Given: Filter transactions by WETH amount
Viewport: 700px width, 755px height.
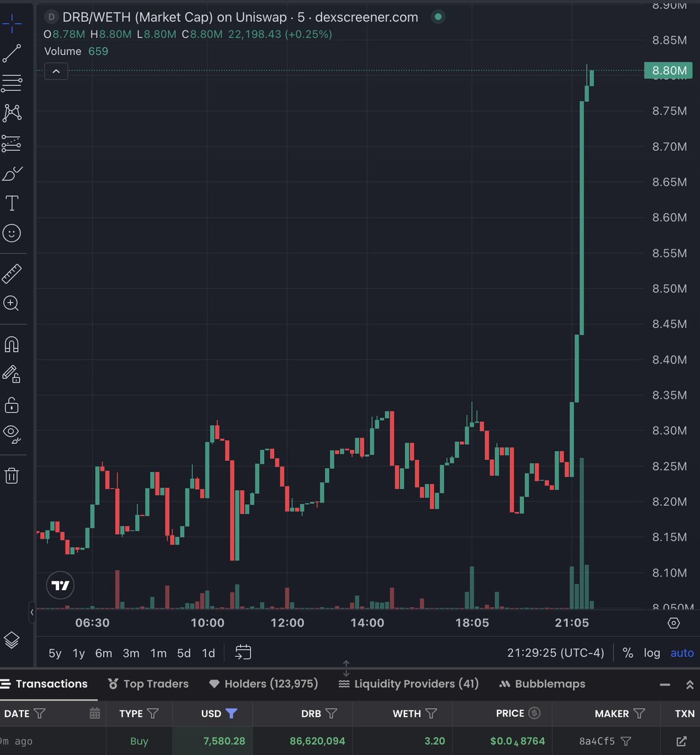Looking at the screenshot, I should 431,713.
